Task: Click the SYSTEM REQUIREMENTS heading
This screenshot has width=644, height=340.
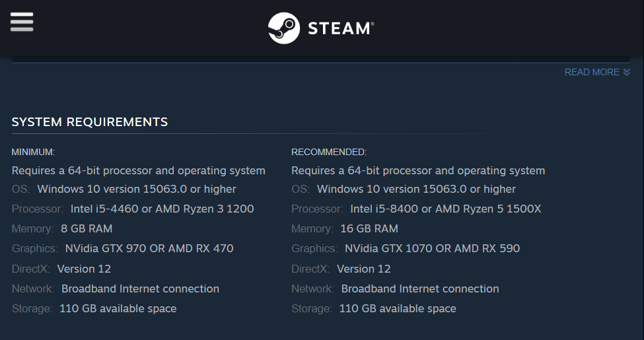Action: click(x=90, y=122)
